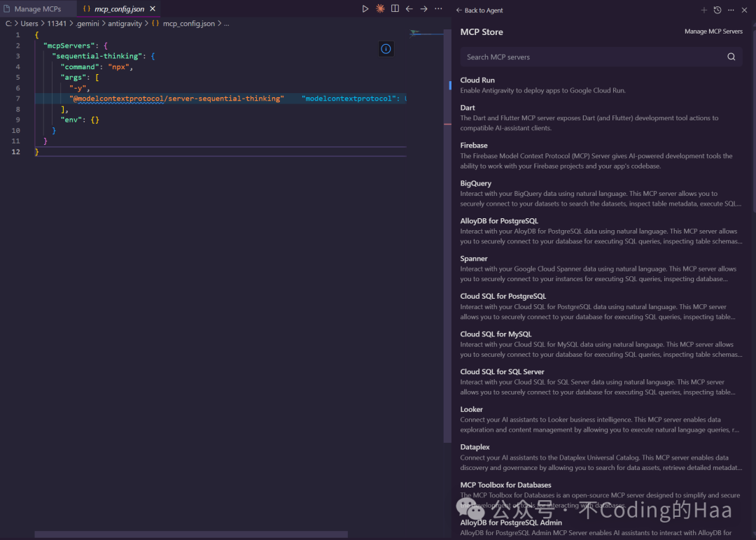The height and width of the screenshot is (540, 756).
Task: Open the MCP Toolbox for Databases entry
Action: (x=601, y=495)
